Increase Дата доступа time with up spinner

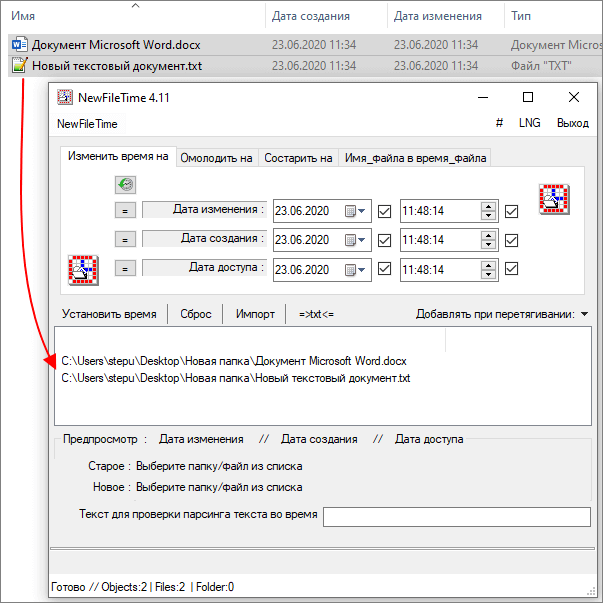[x=488, y=265]
